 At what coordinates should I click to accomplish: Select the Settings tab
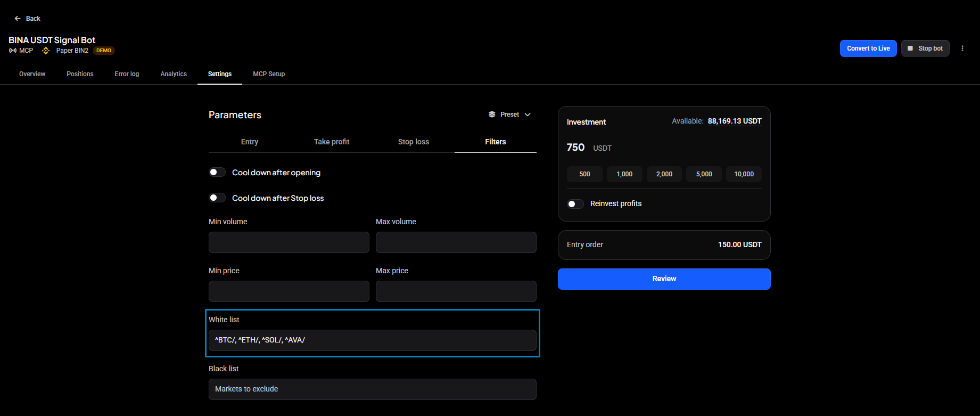[x=220, y=74]
